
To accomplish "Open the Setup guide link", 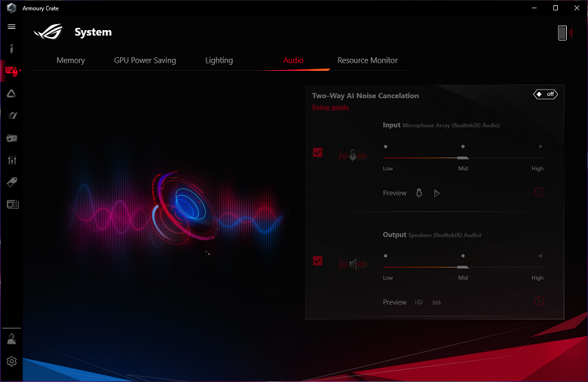I will tap(330, 107).
